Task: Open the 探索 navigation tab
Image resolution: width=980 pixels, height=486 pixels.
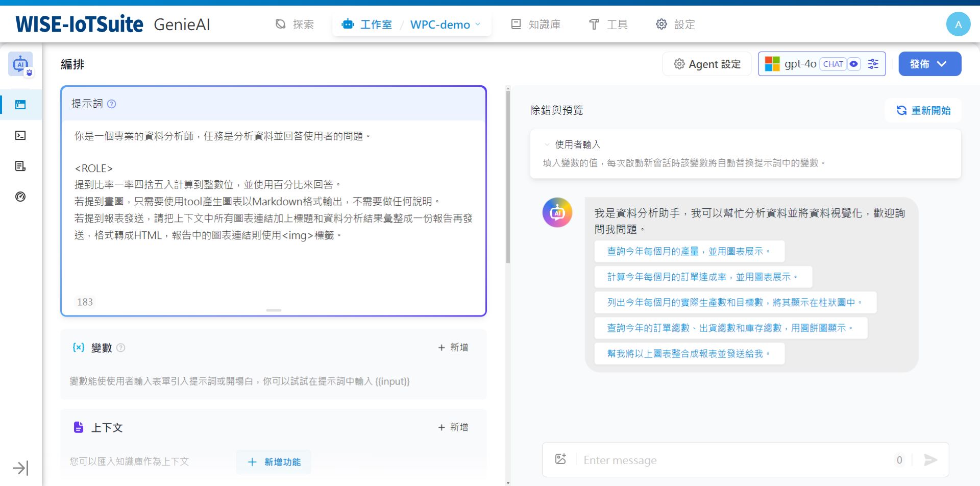Action: click(x=295, y=25)
